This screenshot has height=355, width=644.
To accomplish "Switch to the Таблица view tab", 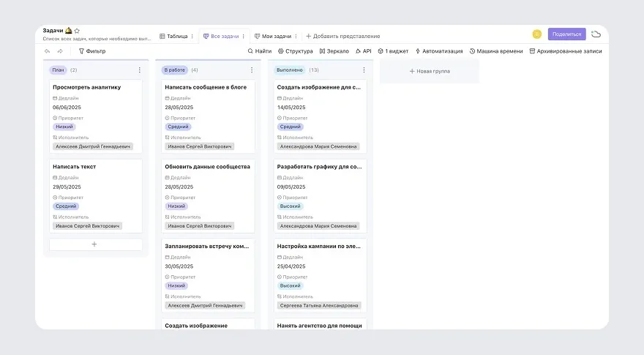I will [x=173, y=36].
